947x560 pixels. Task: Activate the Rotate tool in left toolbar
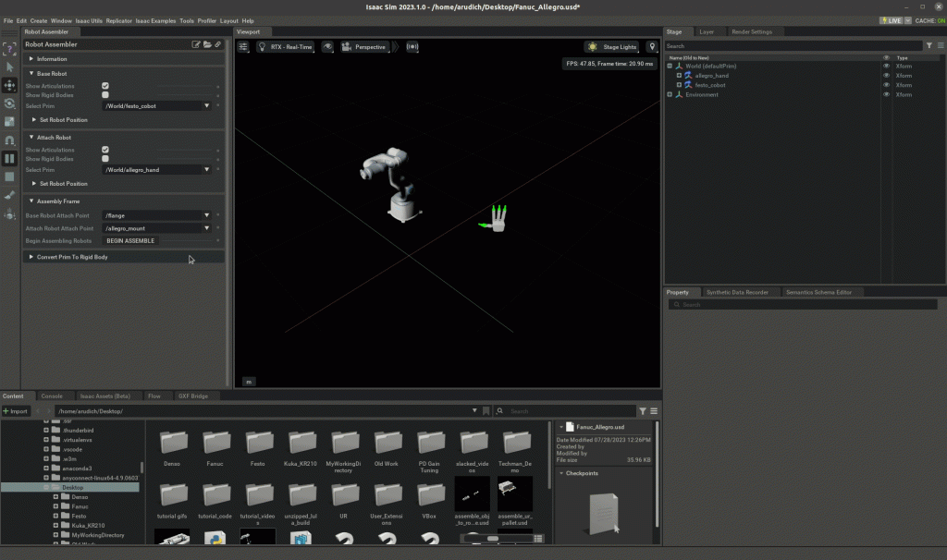10,103
